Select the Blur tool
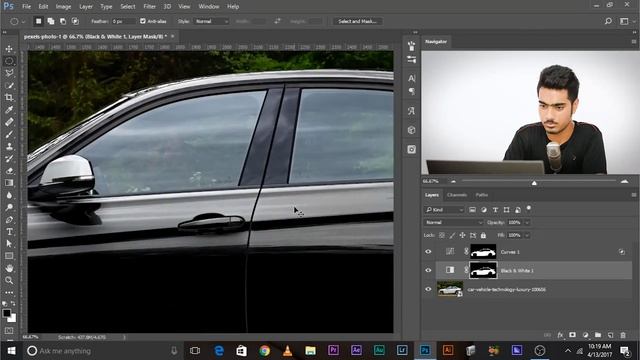640x360 pixels. click(9, 195)
